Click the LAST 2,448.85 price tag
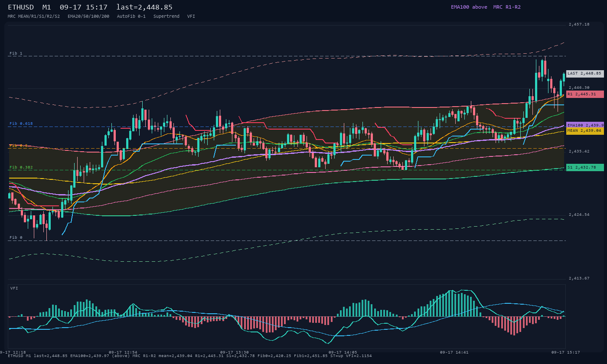 pos(585,74)
